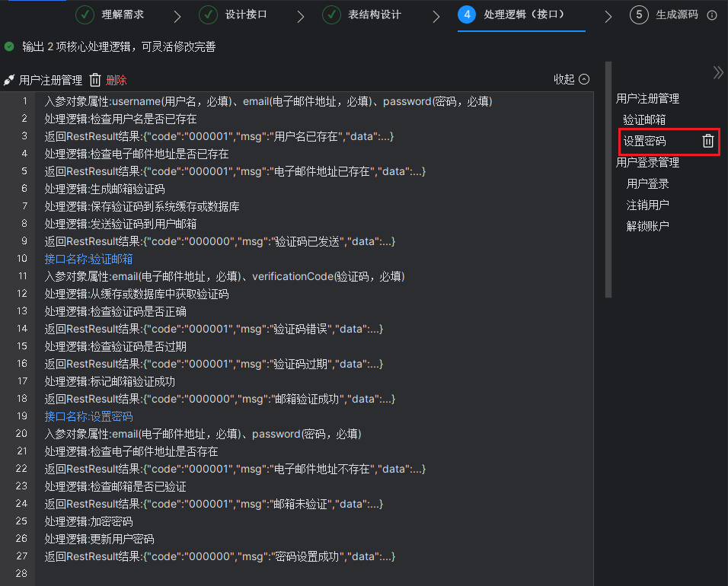Viewport: 728px width, 586px height.
Task: Collapse the right sidebar with double chevron
Action: tap(718, 72)
